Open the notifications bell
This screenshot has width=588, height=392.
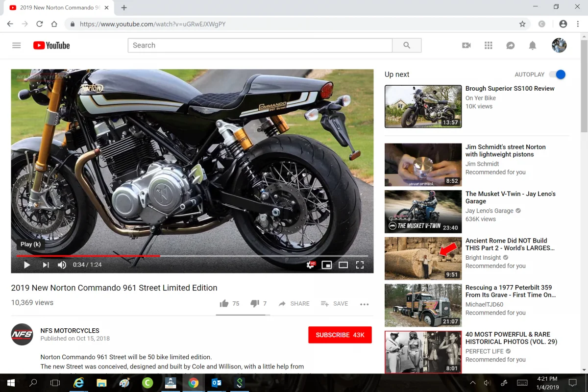pyautogui.click(x=532, y=46)
